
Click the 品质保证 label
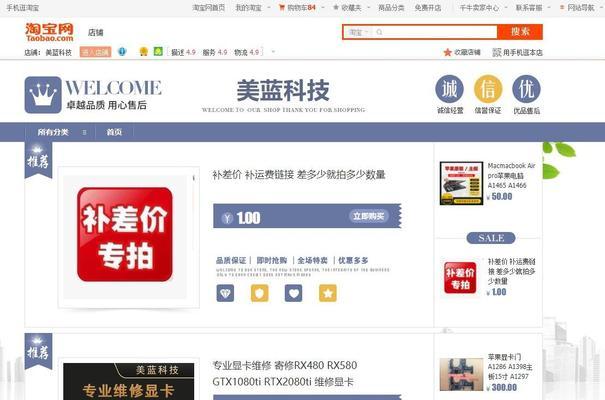(231, 260)
